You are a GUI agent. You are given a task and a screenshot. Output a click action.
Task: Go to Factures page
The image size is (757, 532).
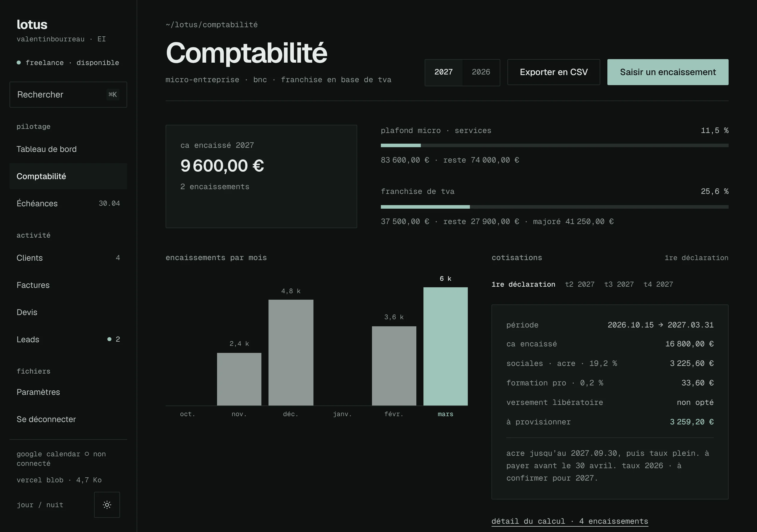68,285
